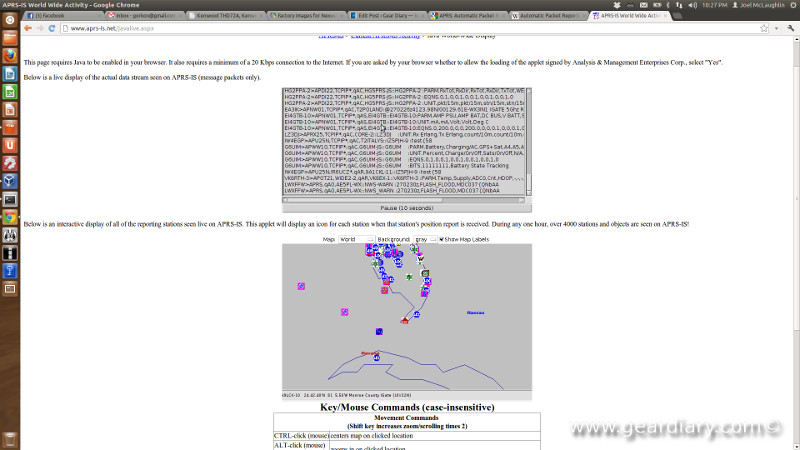Open a new Chrome tab

coord(678,16)
